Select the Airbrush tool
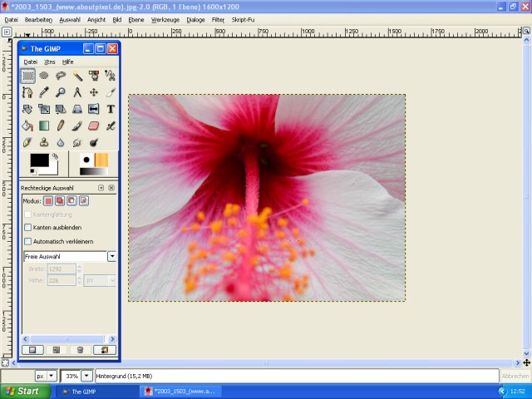The width and height of the screenshot is (532, 399). (111, 126)
